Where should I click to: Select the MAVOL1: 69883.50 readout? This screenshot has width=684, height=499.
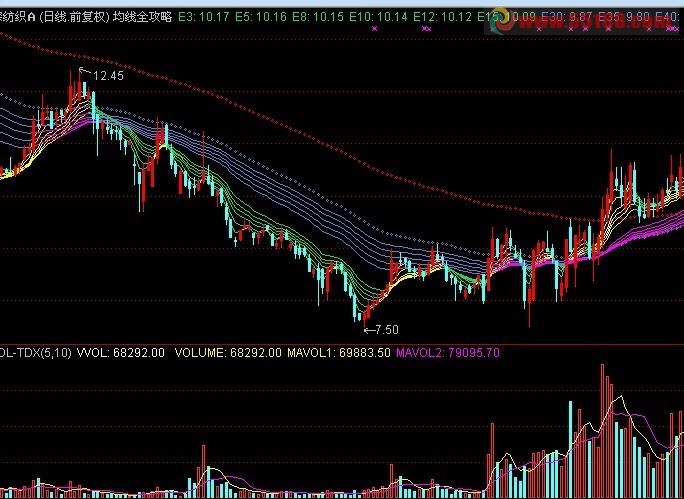pyautogui.click(x=339, y=352)
